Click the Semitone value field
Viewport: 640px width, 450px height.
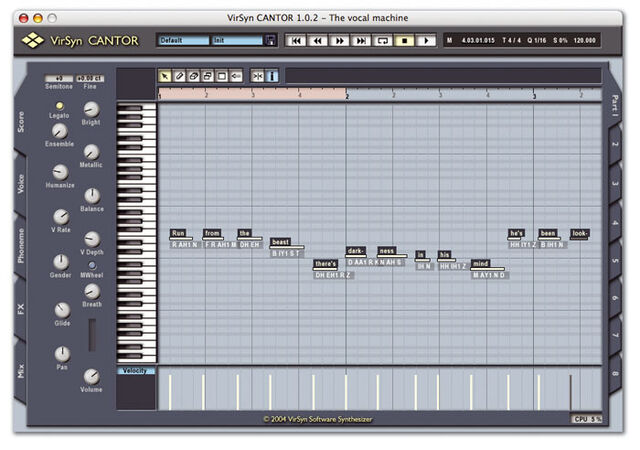[x=59, y=78]
